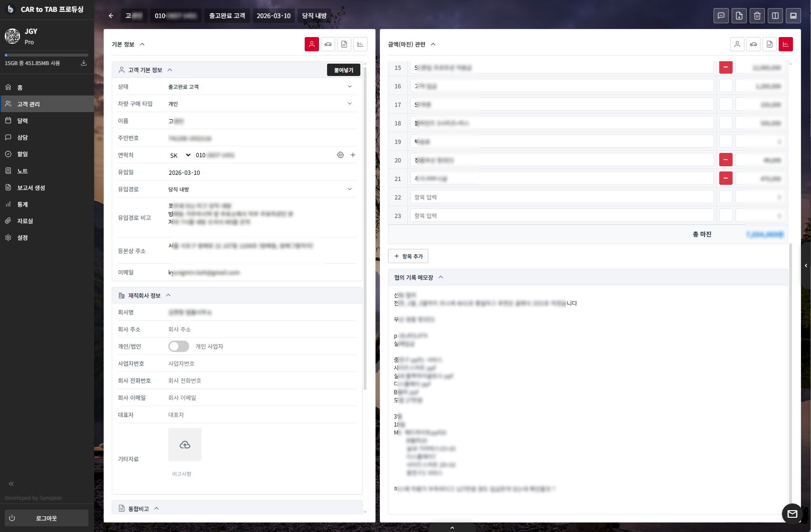Click the trash delete icon
The height and width of the screenshot is (532, 811).
coord(757,16)
